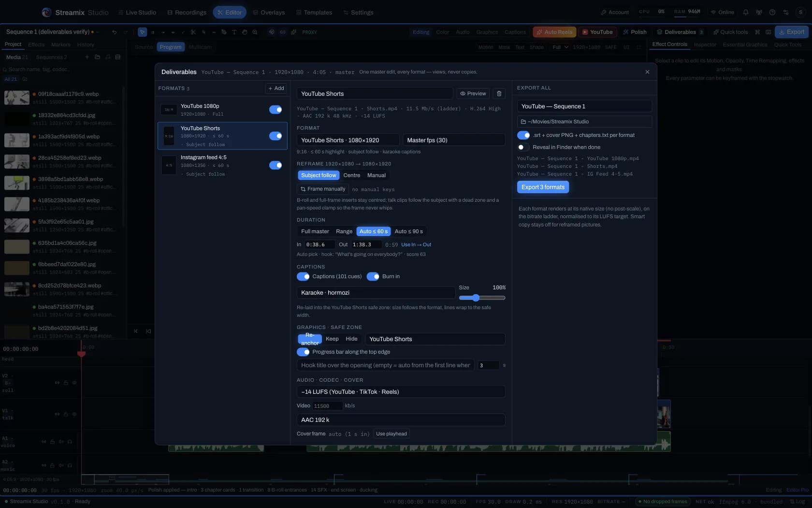
Task: Click Export 3 formats button
Action: (x=543, y=187)
